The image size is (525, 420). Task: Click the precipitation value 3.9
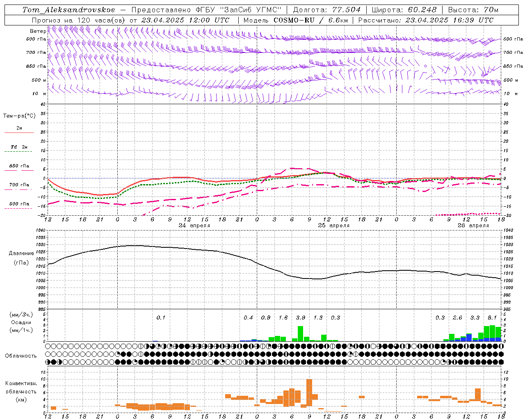pos(301,318)
